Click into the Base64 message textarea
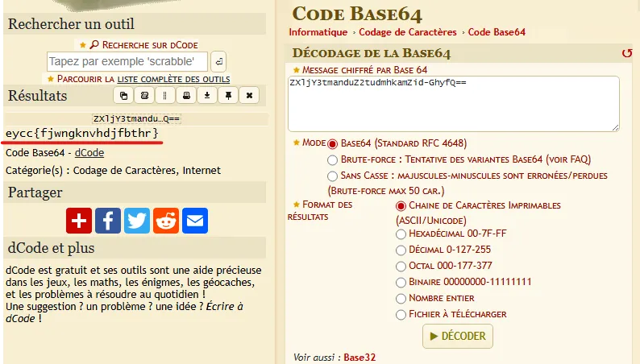Viewport: 640px width, 364px height. coord(454,104)
